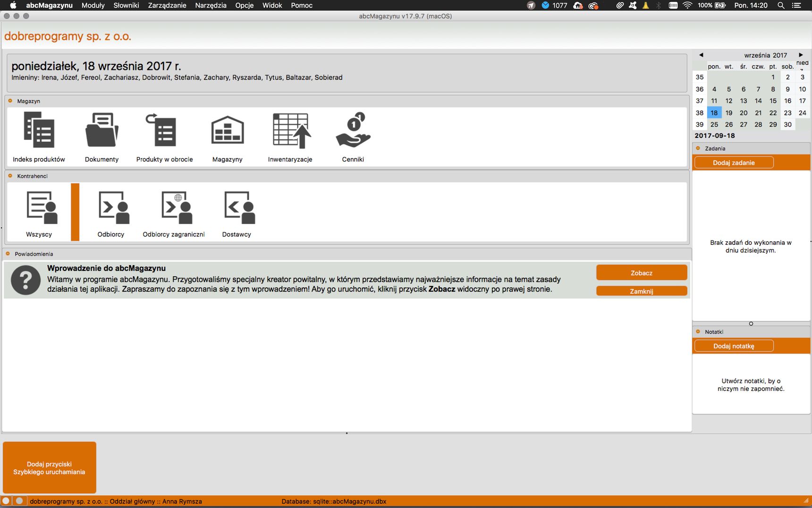Open the Zarządzanie menu
The width and height of the screenshot is (812, 508).
pos(167,5)
